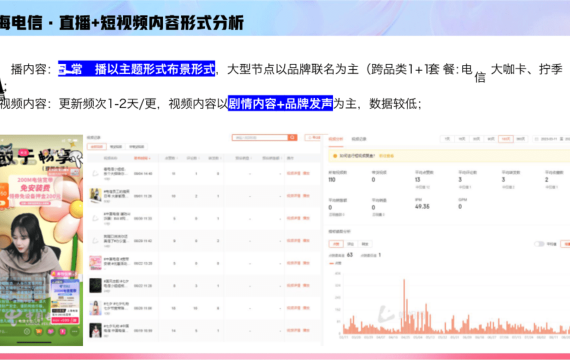The image size is (570, 360).
Task: Select the first day-range option
Action: [x=447, y=139]
